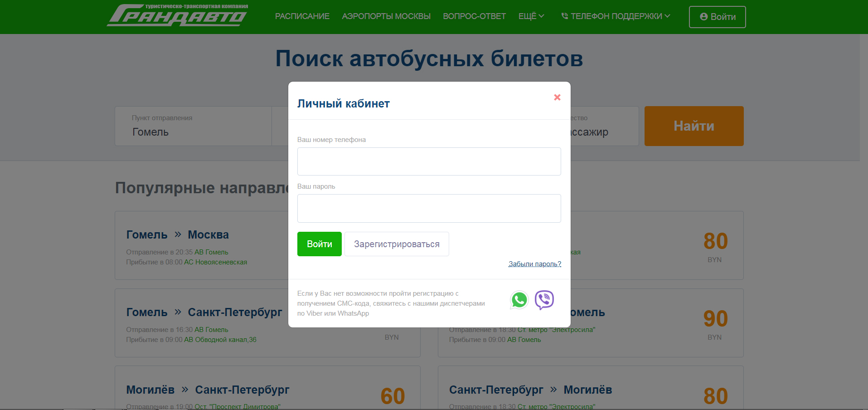Click the ГрандАвто logo

[x=178, y=16]
